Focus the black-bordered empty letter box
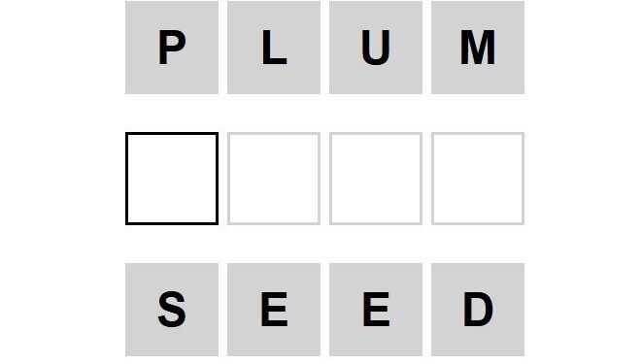This screenshot has width=642, height=364. [172, 179]
